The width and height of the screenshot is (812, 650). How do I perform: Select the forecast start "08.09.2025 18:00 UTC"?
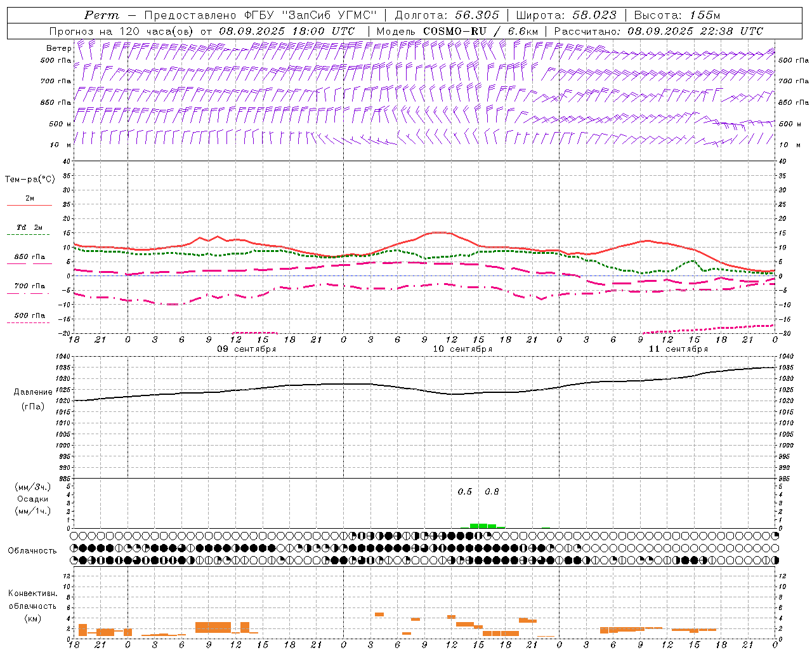287,31
